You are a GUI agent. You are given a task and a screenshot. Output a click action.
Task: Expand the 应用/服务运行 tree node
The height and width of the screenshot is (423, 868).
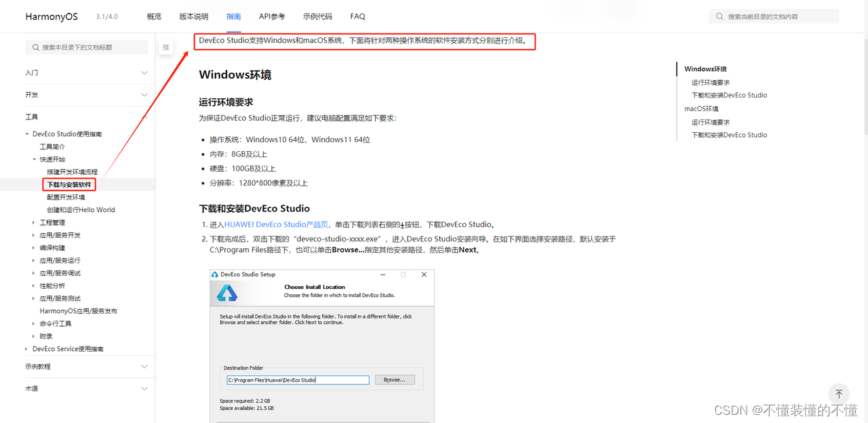point(35,260)
